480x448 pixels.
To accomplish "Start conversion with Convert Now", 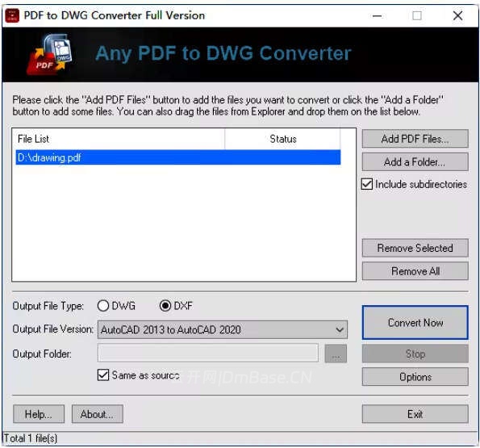I will pos(415,322).
